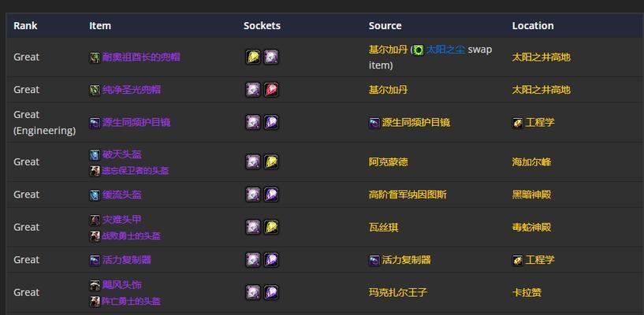The width and height of the screenshot is (644, 315).
Task: Open the 海加尔峰 location link
Action: (531, 161)
